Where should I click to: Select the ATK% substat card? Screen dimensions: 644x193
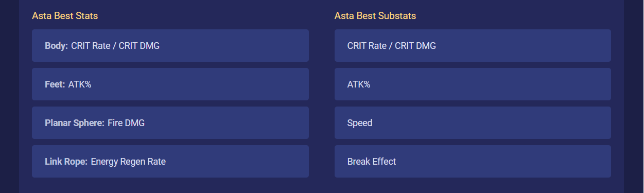pyautogui.click(x=473, y=84)
